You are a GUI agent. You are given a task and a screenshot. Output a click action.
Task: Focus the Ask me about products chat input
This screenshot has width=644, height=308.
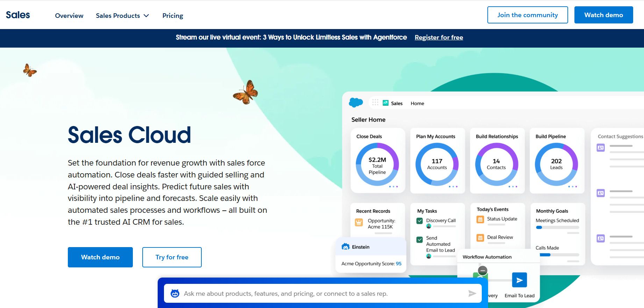[323, 293]
